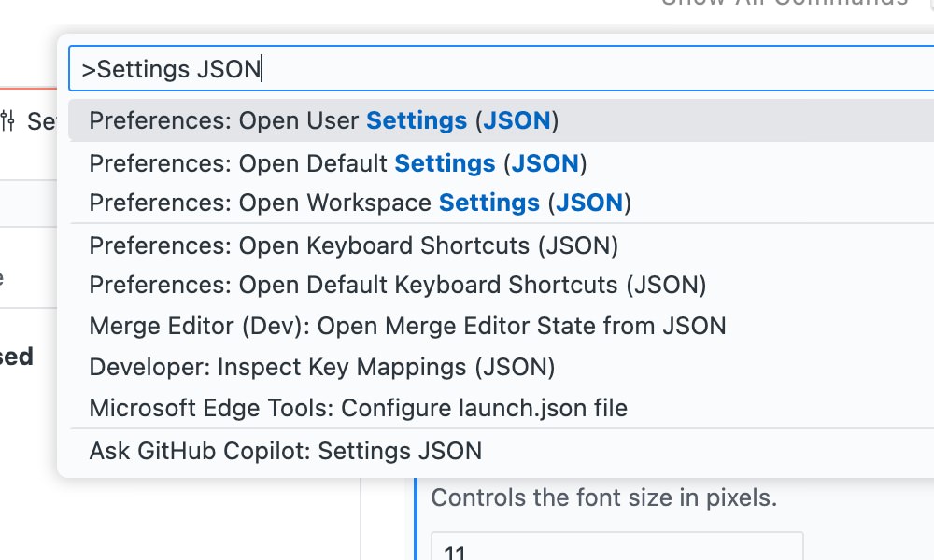Screen dimensions: 934x560
Task: Click the currently highlighted top command row
Action: [322, 120]
